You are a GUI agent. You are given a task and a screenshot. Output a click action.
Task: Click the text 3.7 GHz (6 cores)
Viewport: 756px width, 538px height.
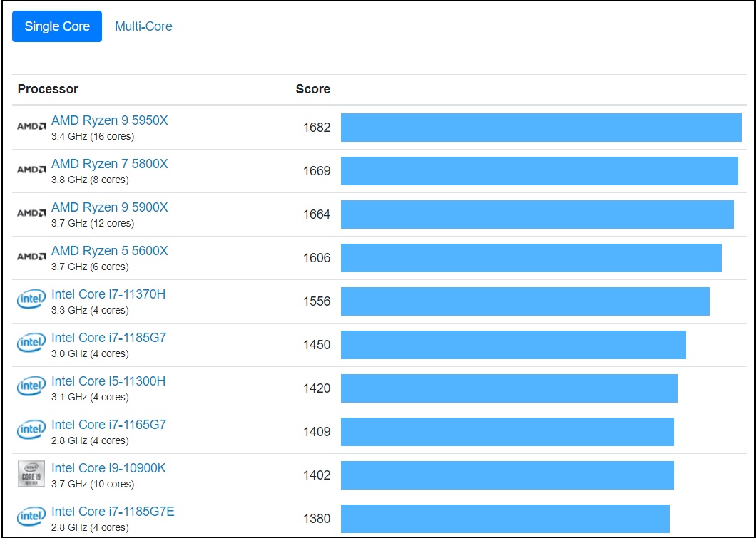(90, 267)
